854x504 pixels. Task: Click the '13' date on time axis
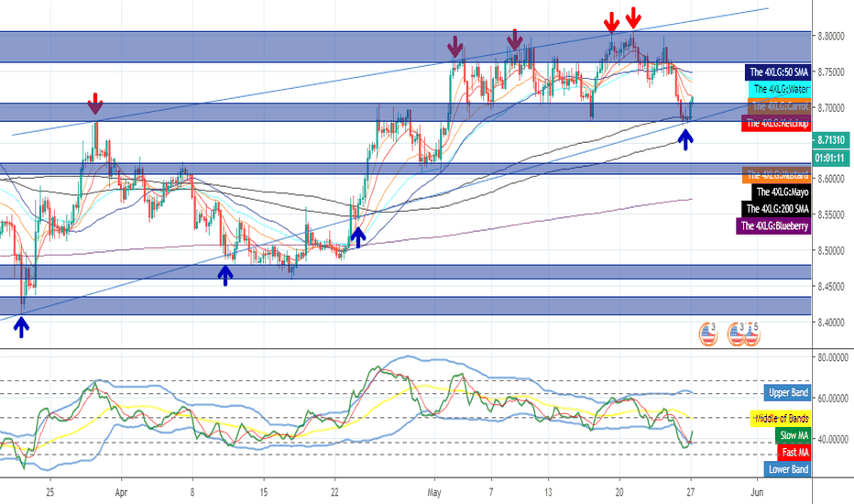click(548, 493)
